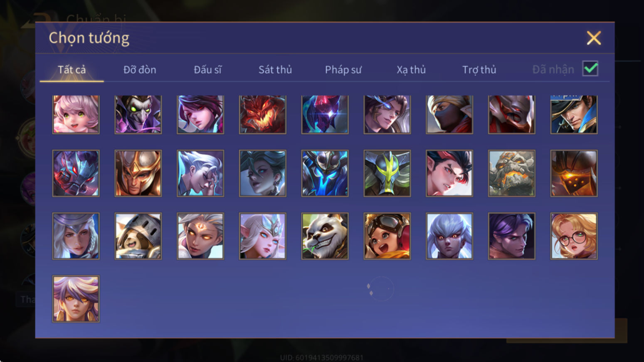Viewport: 644px width, 362px height.
Task: Close the Chọn tướng dialog
Action: coord(594,38)
